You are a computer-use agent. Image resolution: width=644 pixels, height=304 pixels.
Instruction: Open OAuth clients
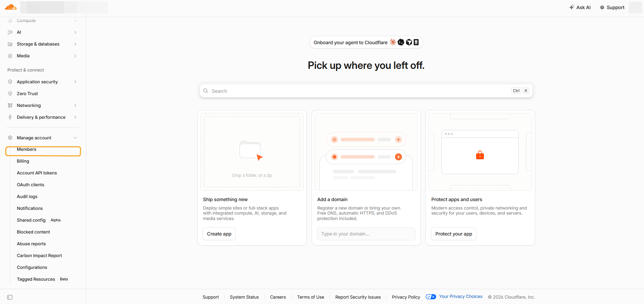30,185
